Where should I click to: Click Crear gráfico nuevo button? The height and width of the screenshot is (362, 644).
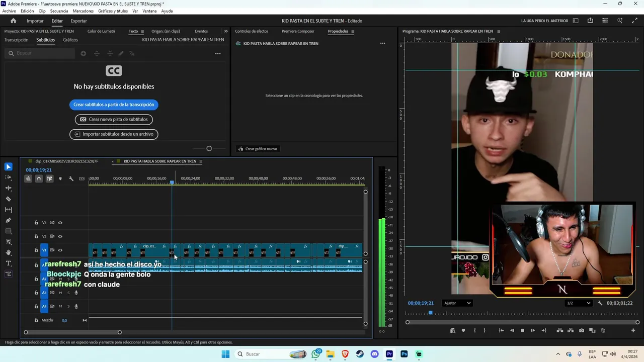258,149
